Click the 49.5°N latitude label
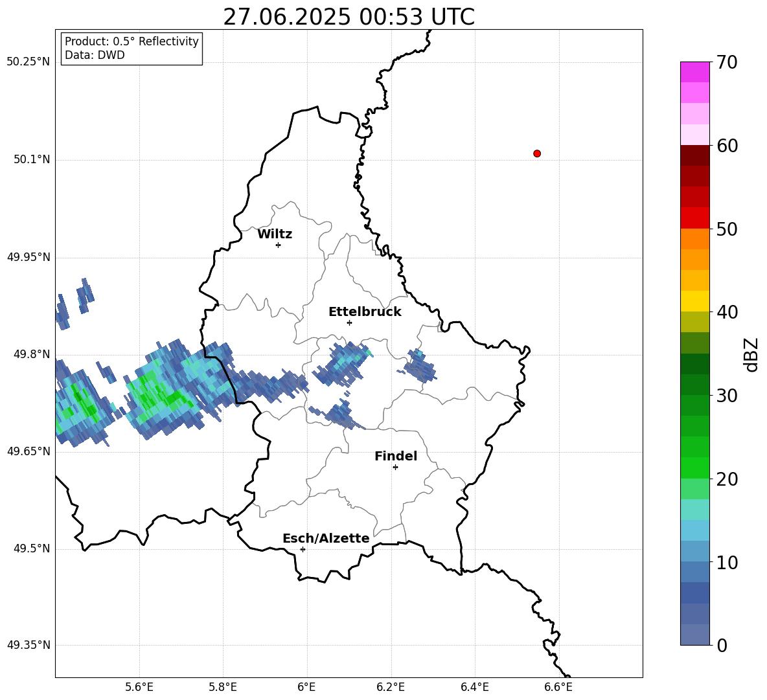 click(32, 548)
